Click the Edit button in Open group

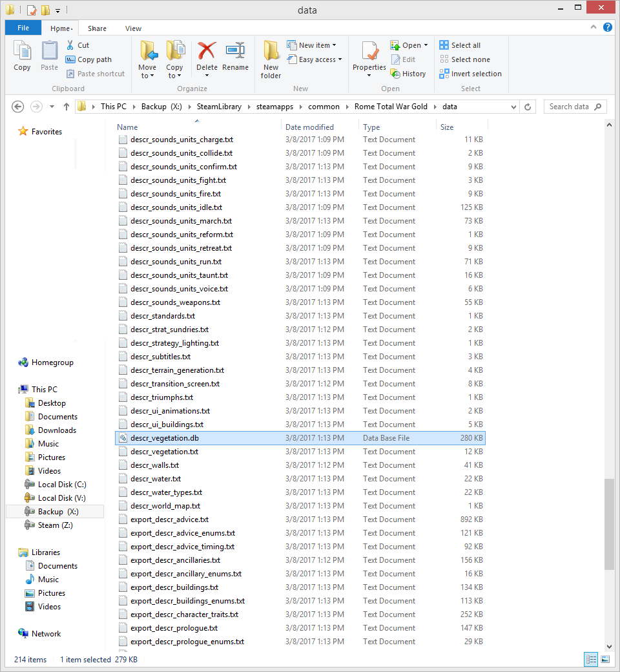click(403, 59)
